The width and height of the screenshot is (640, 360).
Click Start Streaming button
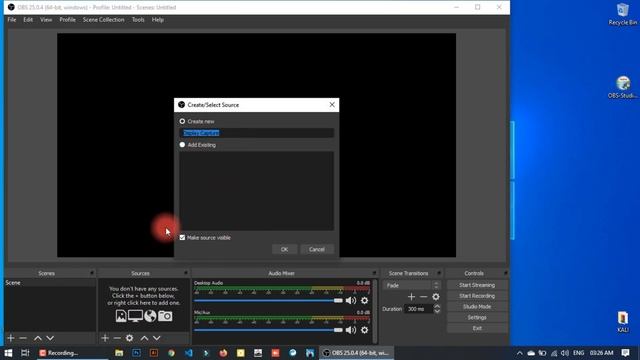click(477, 285)
